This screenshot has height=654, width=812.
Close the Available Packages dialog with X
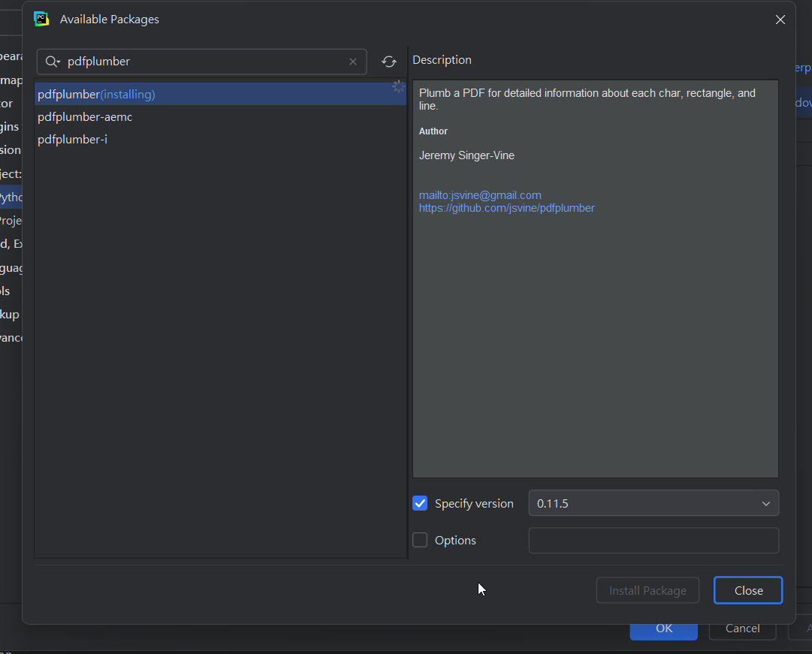pyautogui.click(x=780, y=20)
